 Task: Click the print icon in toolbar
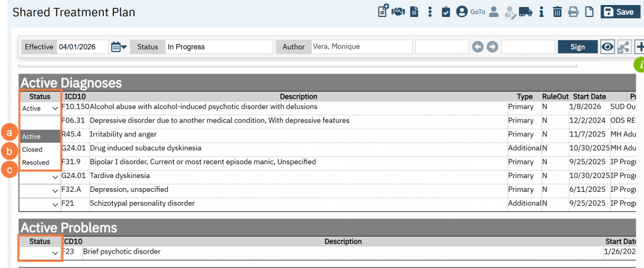(573, 12)
